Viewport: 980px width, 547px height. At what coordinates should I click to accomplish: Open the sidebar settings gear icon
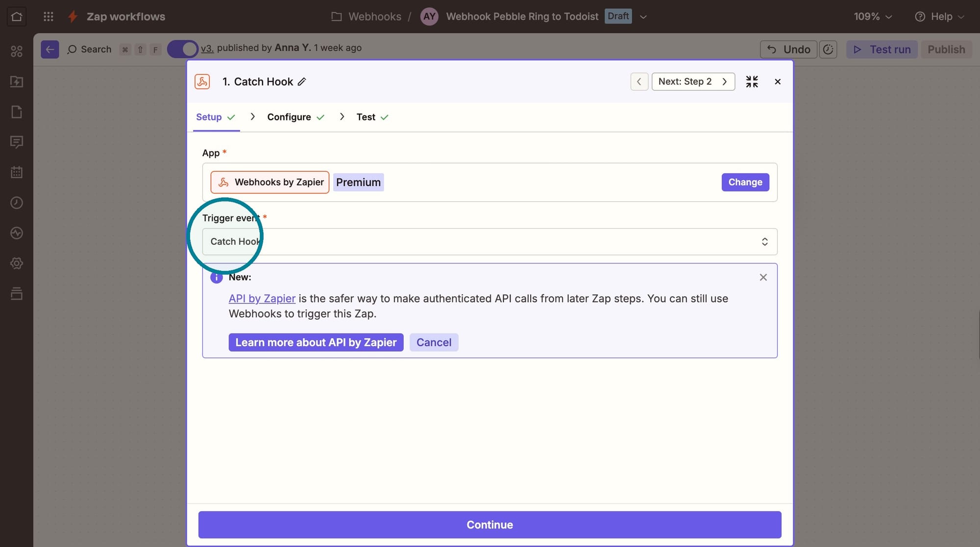(x=17, y=263)
